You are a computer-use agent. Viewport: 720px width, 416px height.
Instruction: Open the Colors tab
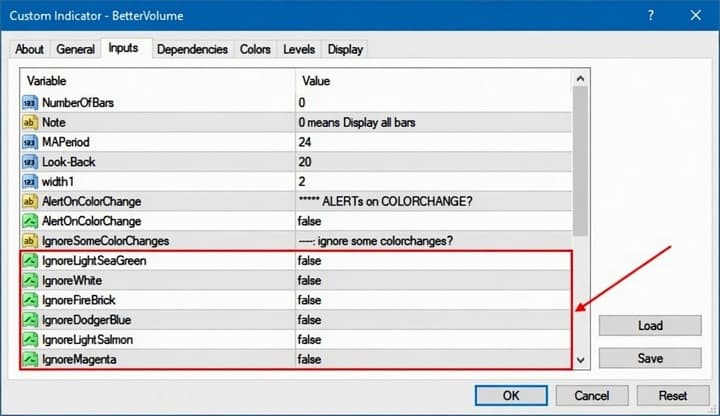click(x=255, y=49)
